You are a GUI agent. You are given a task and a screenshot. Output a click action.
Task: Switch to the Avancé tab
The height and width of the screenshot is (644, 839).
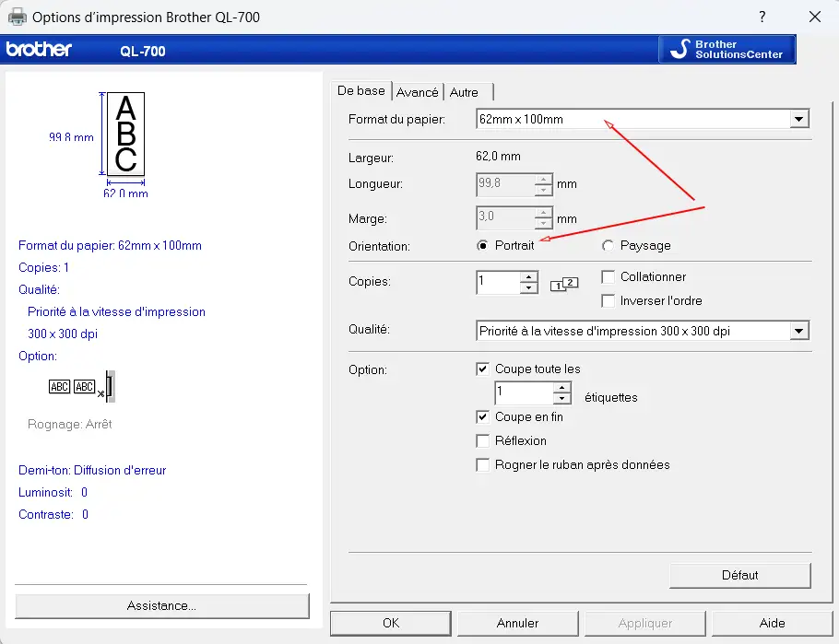pos(418,92)
